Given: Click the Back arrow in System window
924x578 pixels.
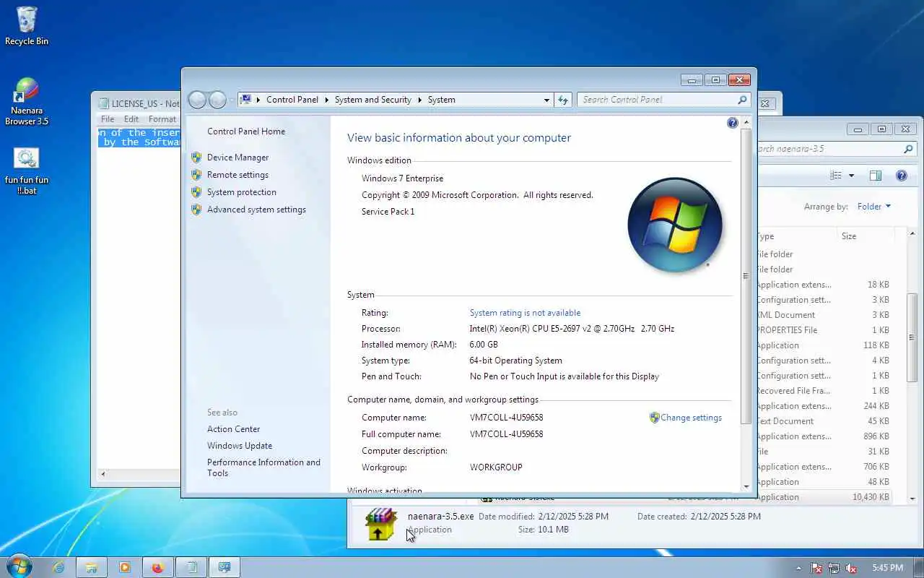Looking at the screenshot, I should (x=197, y=100).
